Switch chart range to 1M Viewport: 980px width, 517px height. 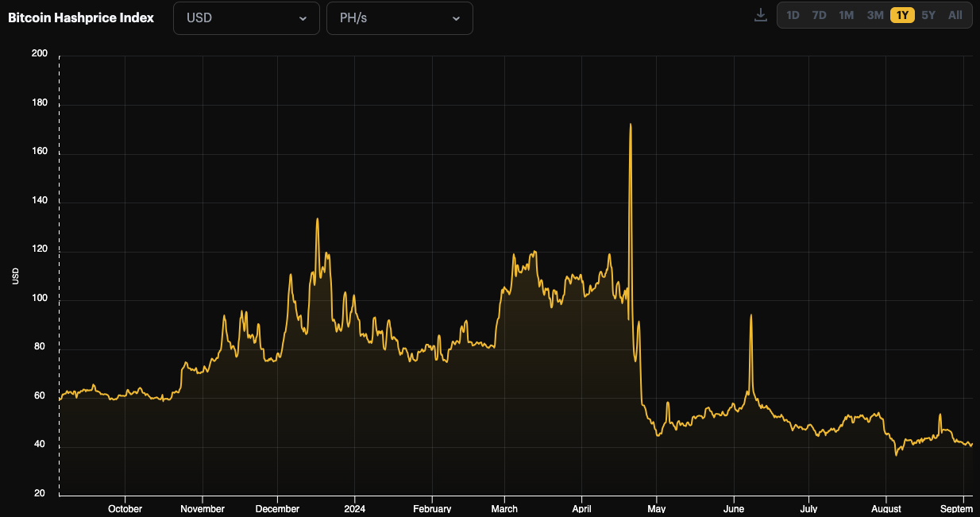[x=847, y=15]
